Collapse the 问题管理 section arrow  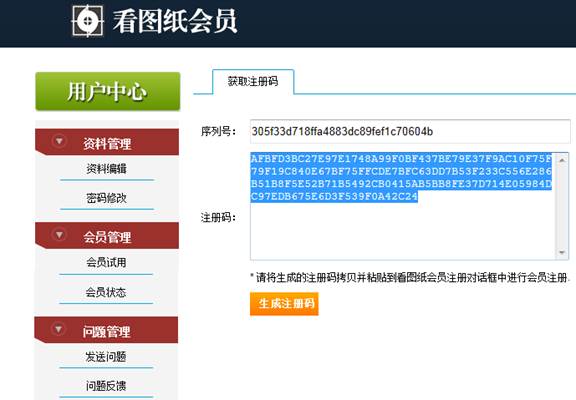click(58, 329)
